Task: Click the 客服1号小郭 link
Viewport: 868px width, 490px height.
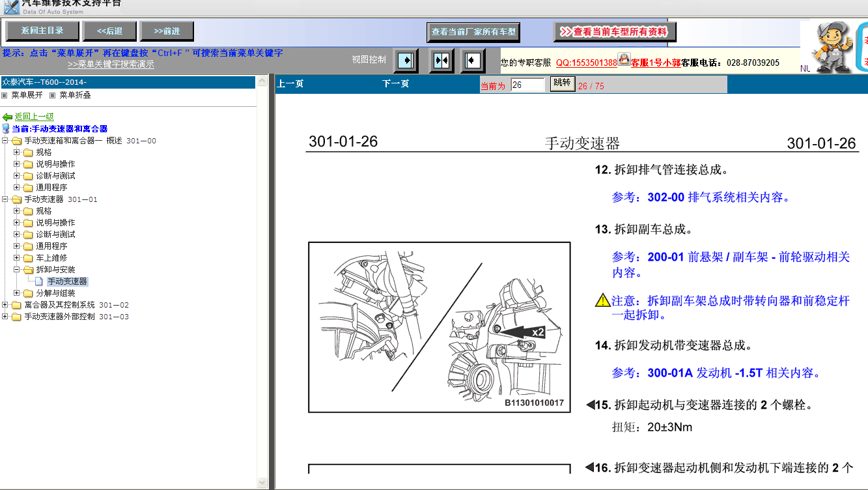Action: (x=656, y=63)
